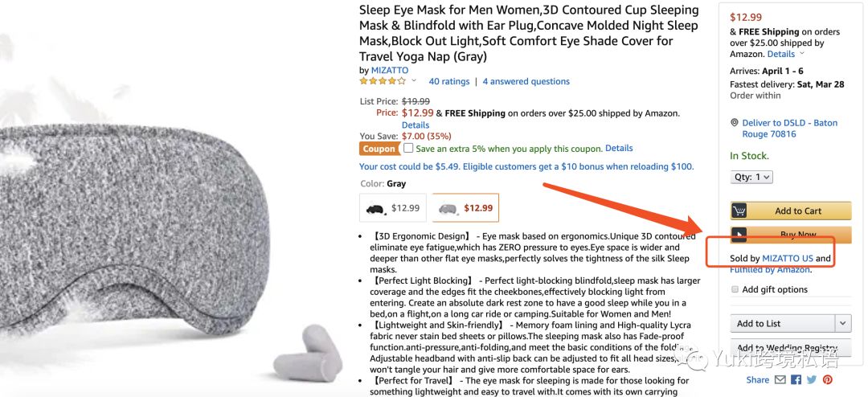Screen dimensions: 868x397
Task: Open the Qty quantity dropdown
Action: (751, 177)
